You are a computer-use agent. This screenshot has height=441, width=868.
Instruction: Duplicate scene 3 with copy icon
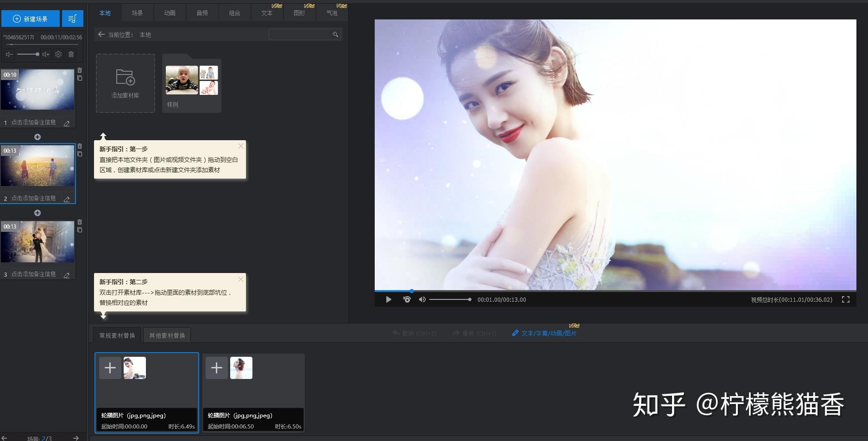point(80,230)
